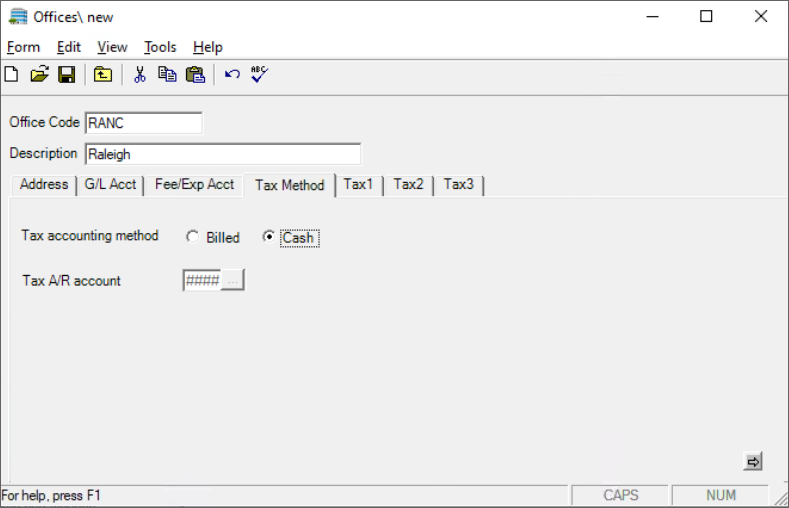
Task: Switch to the Address tab
Action: point(43,185)
